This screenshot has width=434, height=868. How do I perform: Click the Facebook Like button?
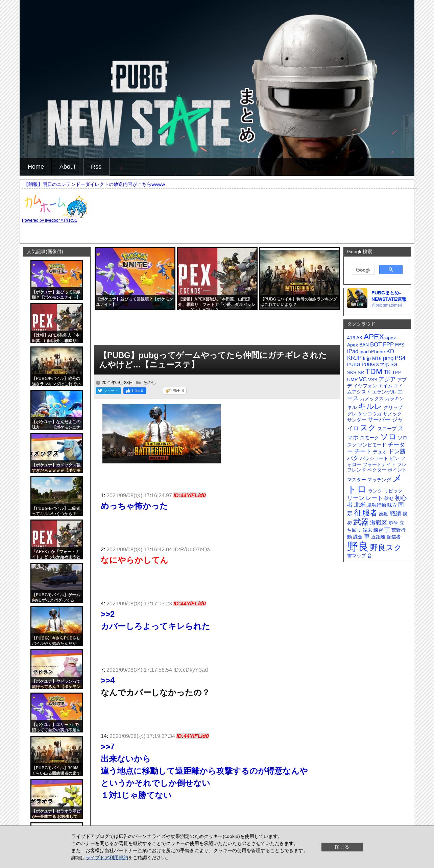pyautogui.click(x=135, y=391)
